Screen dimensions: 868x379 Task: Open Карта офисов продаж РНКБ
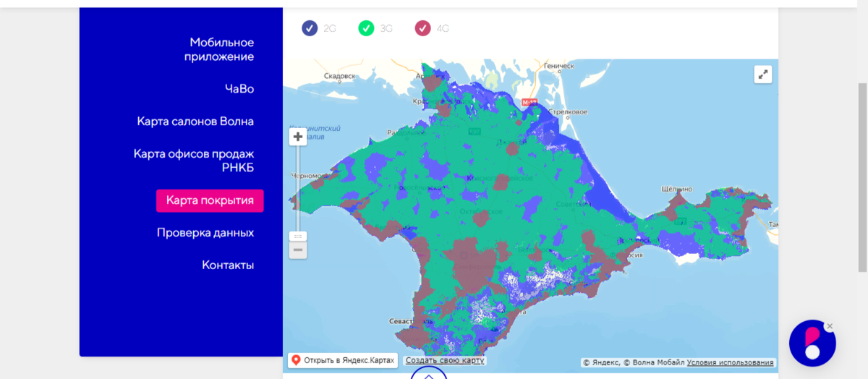pos(194,161)
